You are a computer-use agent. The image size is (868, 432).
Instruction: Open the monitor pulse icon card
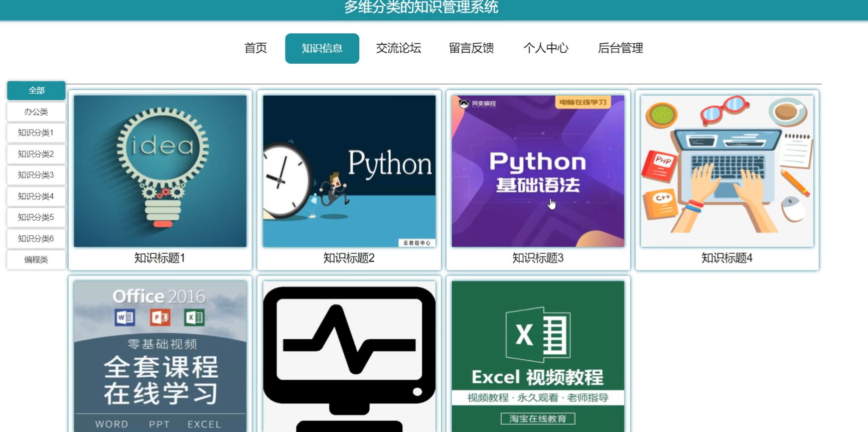349,356
